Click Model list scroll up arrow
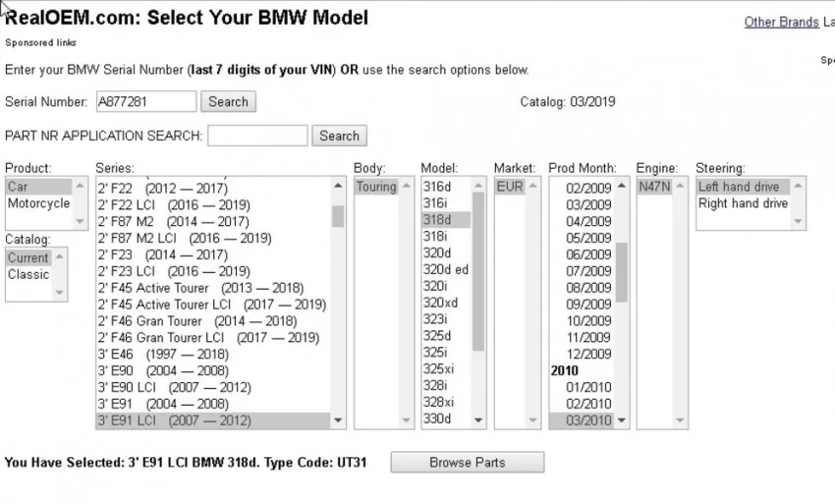 pyautogui.click(x=478, y=186)
